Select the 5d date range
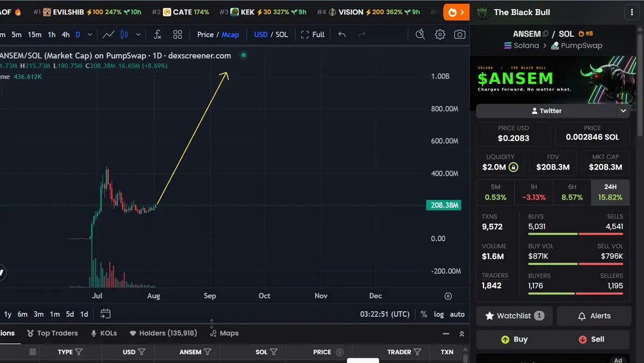The height and width of the screenshot is (363, 644). 70,314
